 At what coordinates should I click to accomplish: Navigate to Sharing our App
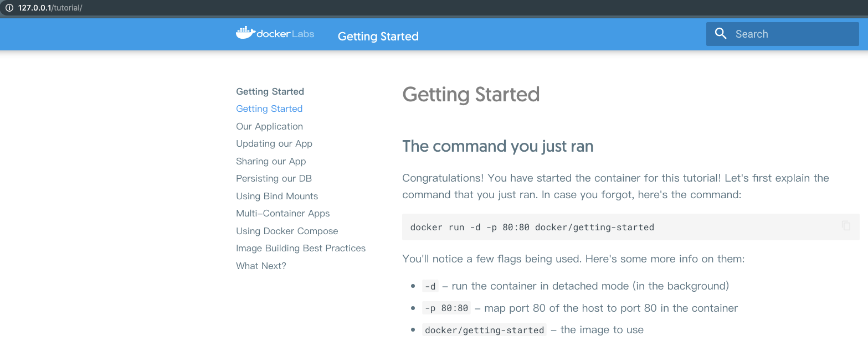click(x=271, y=161)
